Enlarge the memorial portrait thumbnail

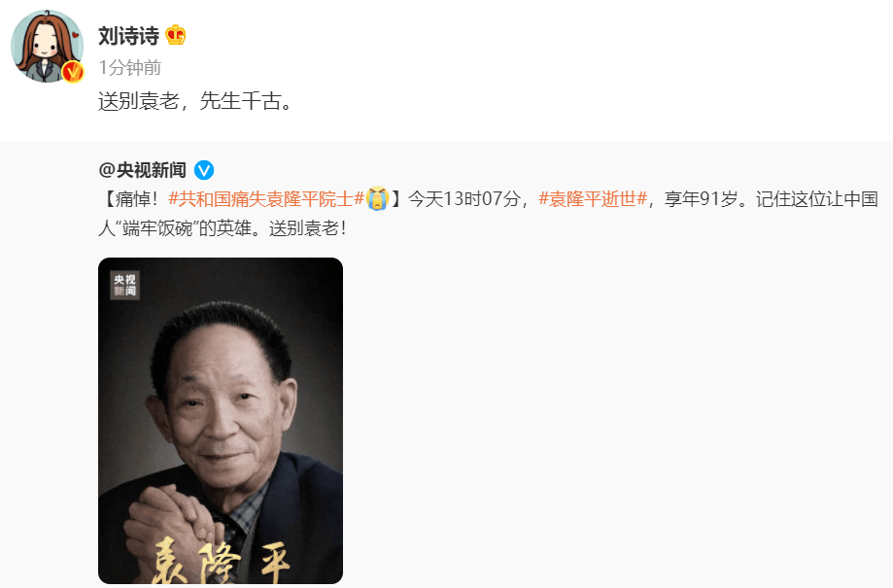coord(221,421)
